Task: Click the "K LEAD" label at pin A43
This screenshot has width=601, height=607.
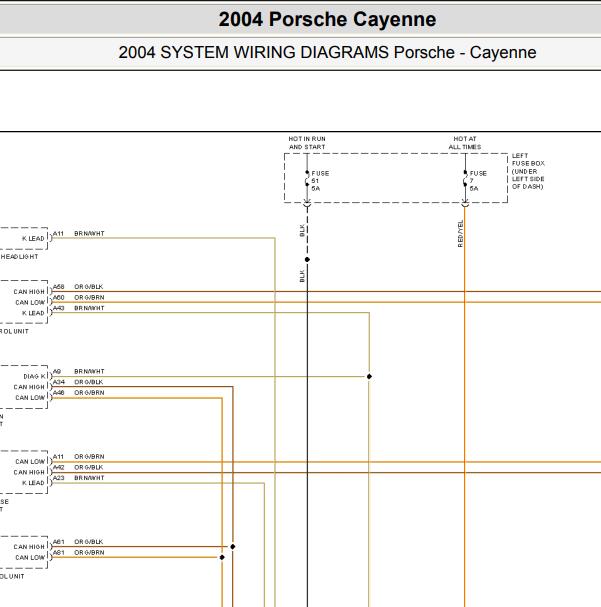Action: [x=33, y=313]
